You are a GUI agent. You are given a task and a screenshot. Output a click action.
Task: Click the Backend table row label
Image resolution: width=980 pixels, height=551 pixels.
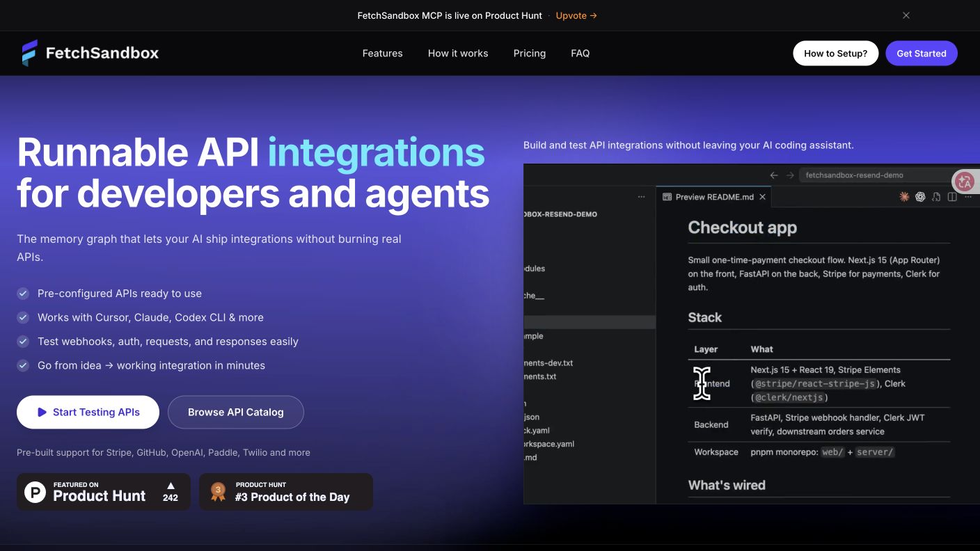pyautogui.click(x=711, y=424)
